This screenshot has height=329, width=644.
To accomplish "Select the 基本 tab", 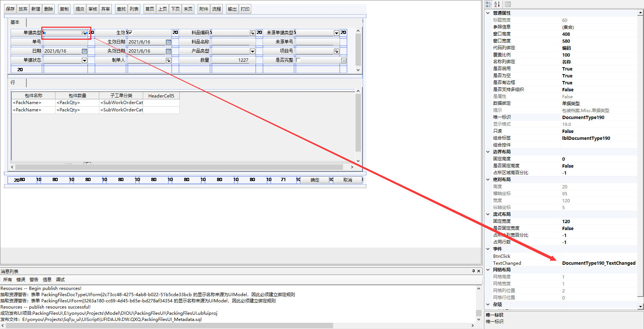I will tap(15, 22).
